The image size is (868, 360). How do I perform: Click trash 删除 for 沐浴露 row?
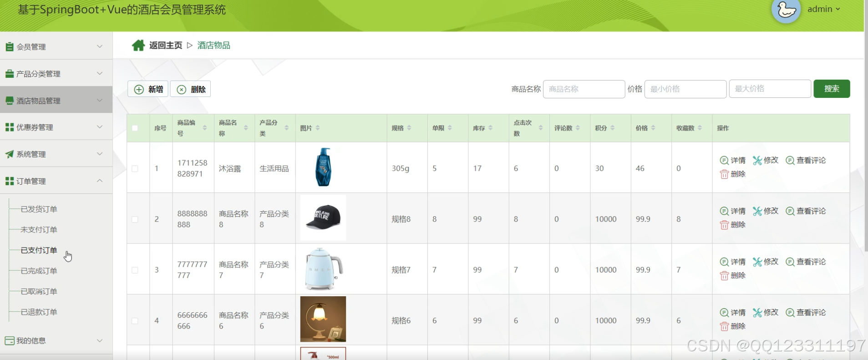733,174
